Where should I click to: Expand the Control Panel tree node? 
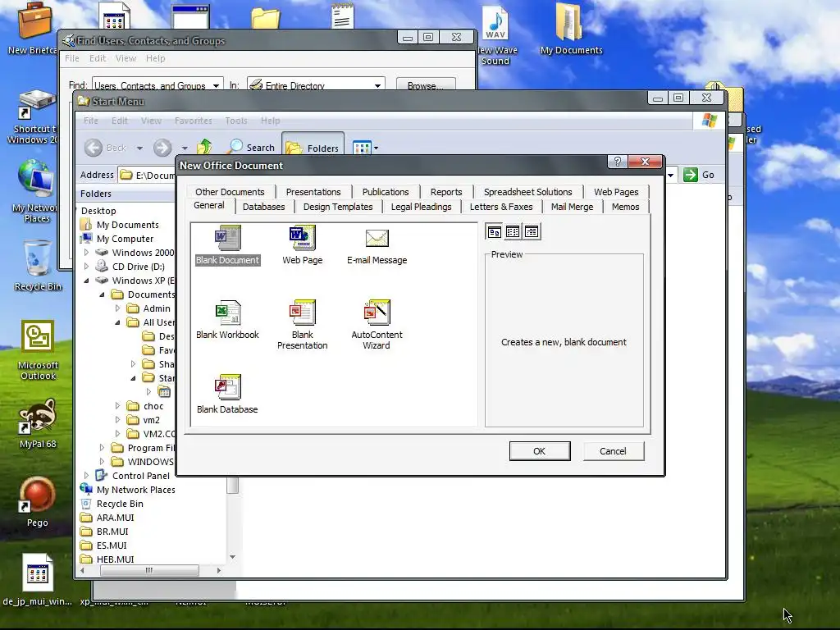pos(87,475)
